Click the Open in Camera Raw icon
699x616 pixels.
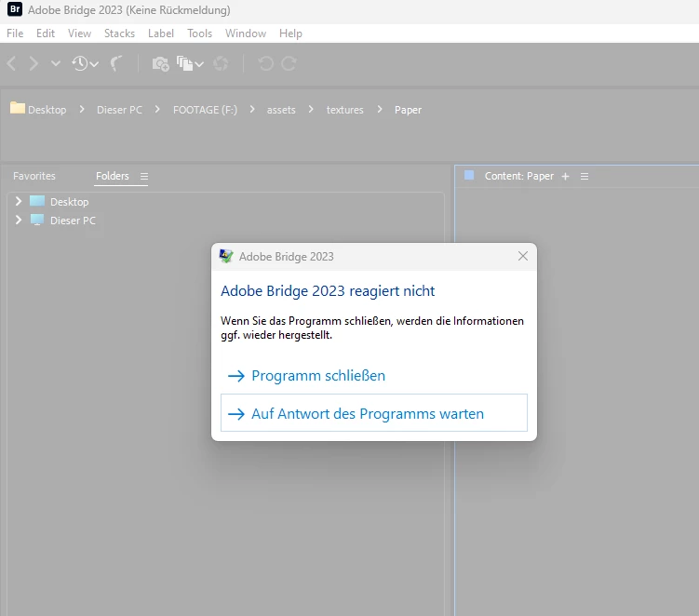(x=221, y=63)
